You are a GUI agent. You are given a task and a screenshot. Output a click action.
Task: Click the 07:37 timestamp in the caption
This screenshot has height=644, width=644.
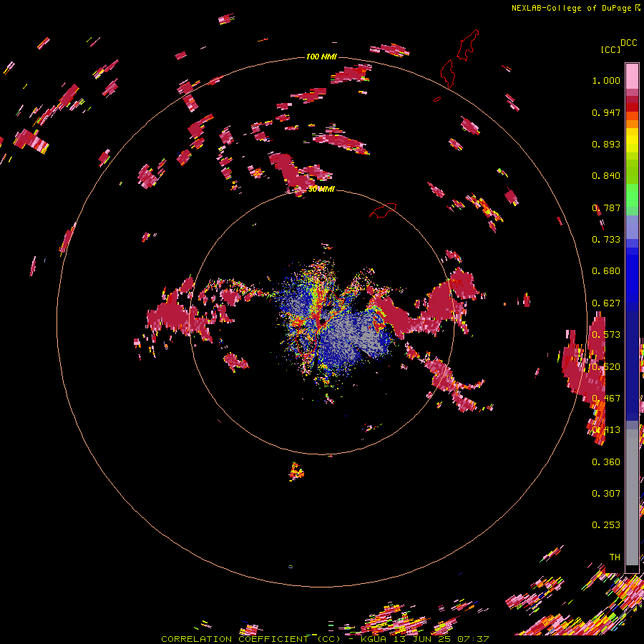click(473, 639)
